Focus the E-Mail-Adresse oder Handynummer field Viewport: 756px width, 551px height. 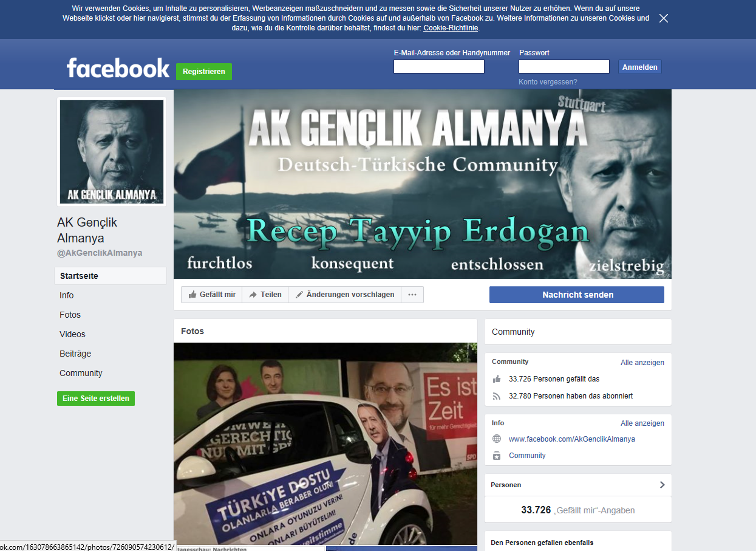[439, 67]
